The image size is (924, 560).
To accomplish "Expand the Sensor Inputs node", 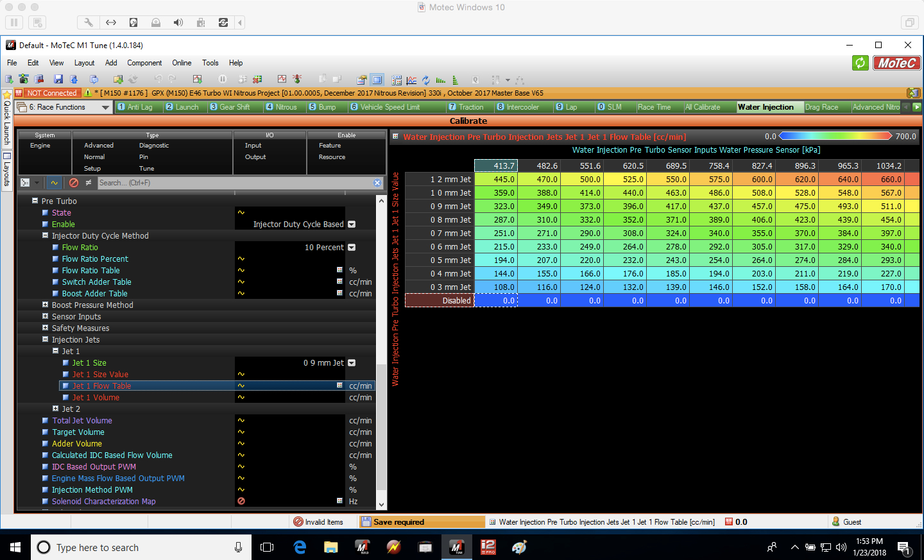I will click(x=46, y=316).
